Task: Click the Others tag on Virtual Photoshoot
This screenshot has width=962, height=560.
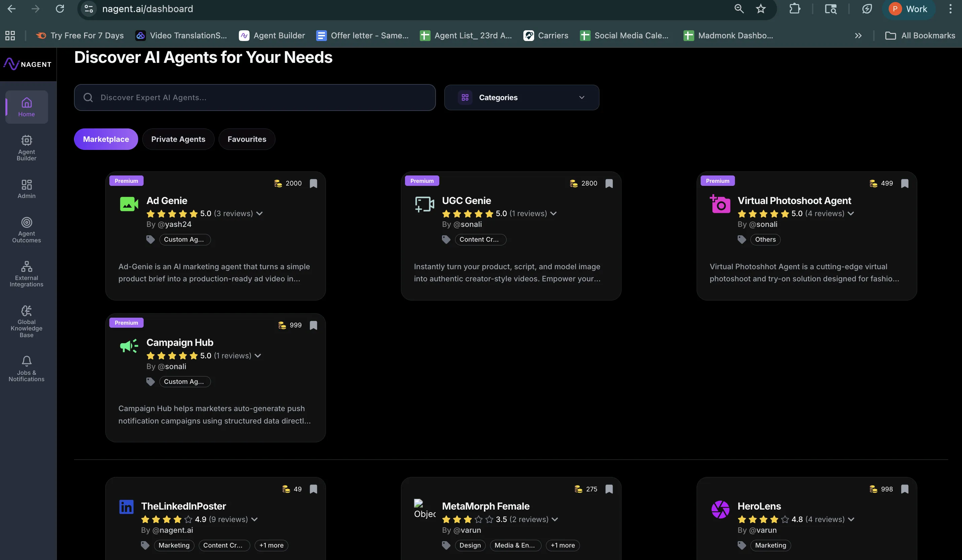Action: click(766, 240)
